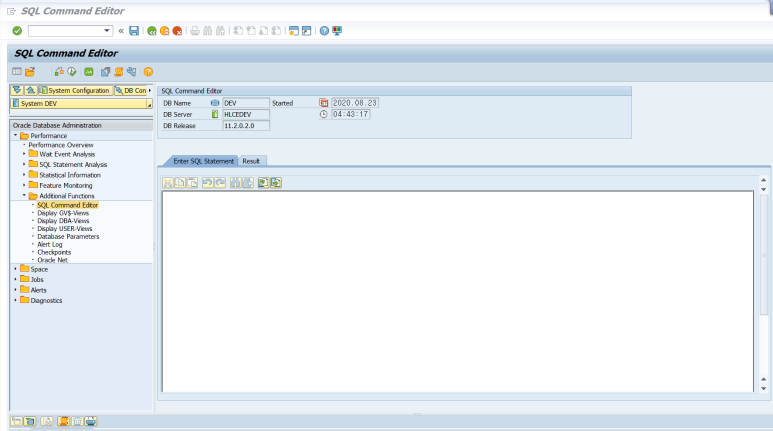Image resolution: width=773 pixels, height=431 pixels.
Task: Open Display GV$-Views
Action: tap(63, 213)
